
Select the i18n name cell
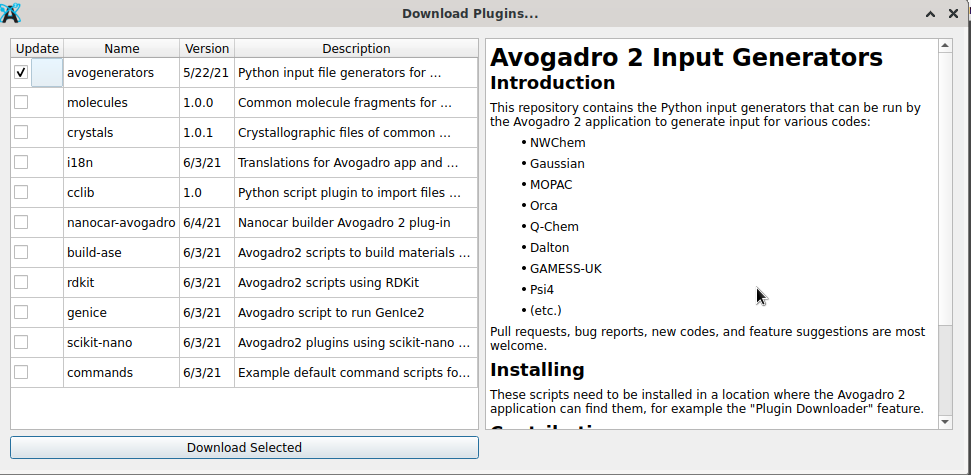click(x=121, y=162)
